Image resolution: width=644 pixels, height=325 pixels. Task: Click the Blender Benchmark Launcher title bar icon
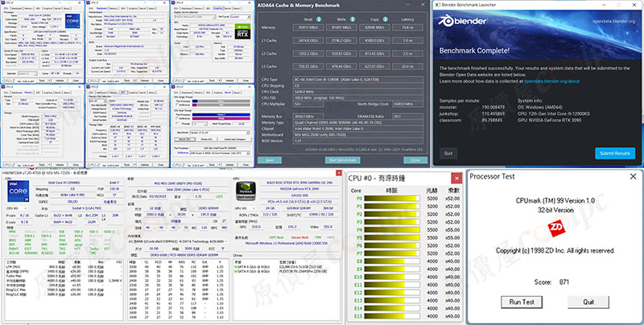pyautogui.click(x=437, y=5)
